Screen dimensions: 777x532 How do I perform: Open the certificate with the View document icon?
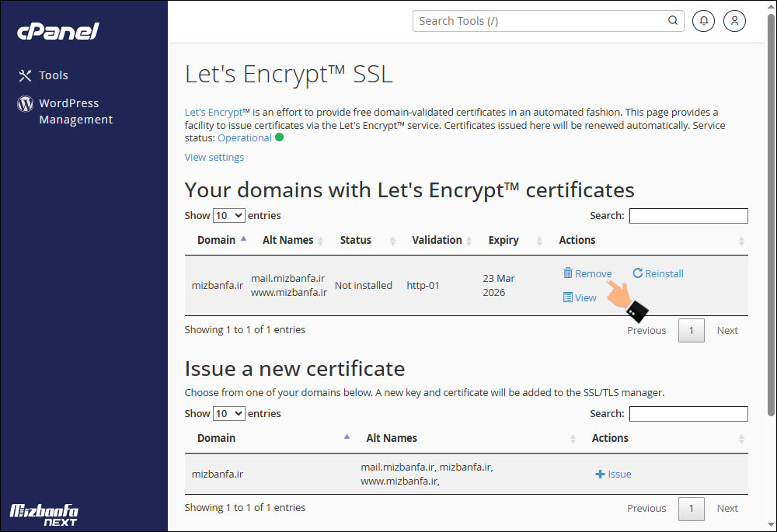click(569, 297)
